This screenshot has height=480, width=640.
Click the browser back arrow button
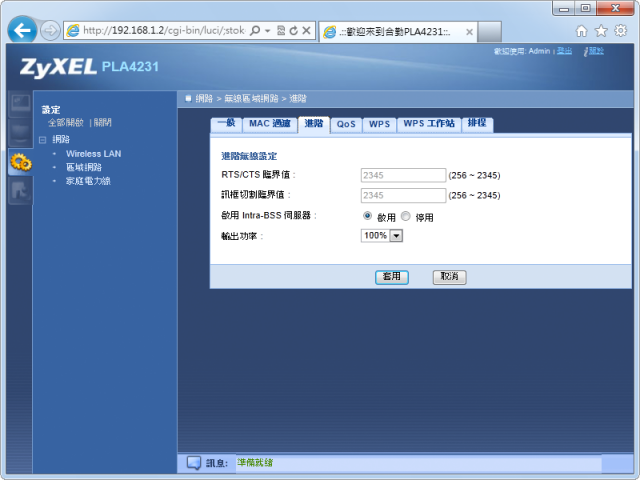coord(22,30)
